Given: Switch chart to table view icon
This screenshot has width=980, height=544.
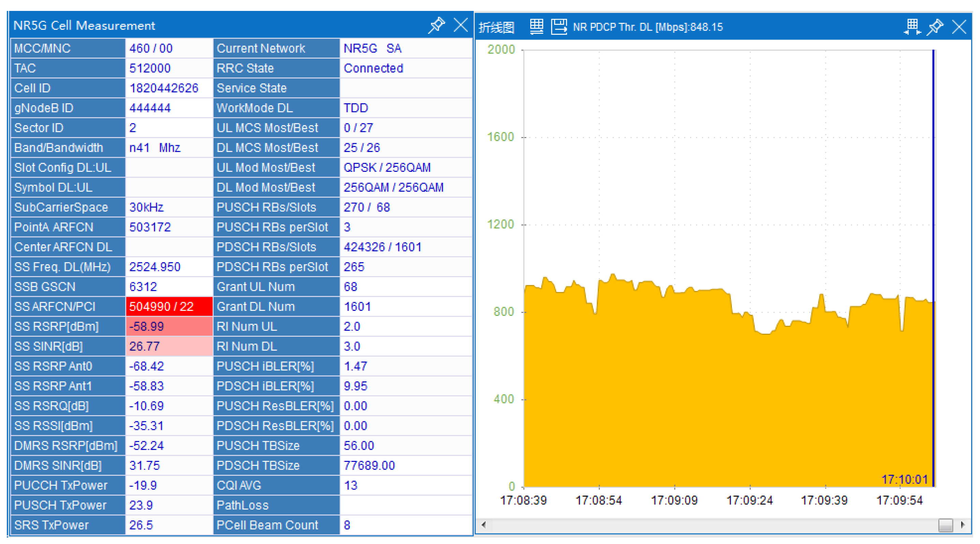Looking at the screenshot, I should 536,27.
